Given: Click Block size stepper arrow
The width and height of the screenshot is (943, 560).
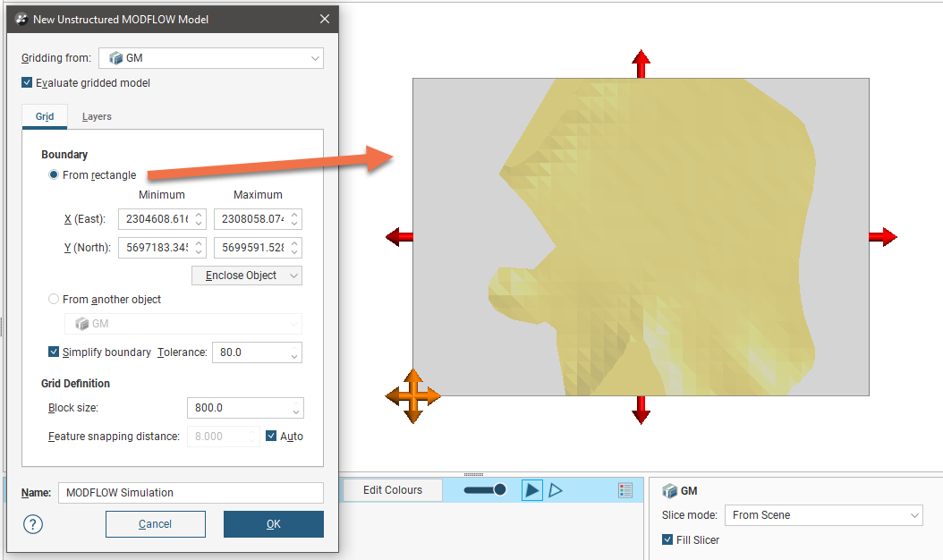Looking at the screenshot, I should tap(296, 408).
